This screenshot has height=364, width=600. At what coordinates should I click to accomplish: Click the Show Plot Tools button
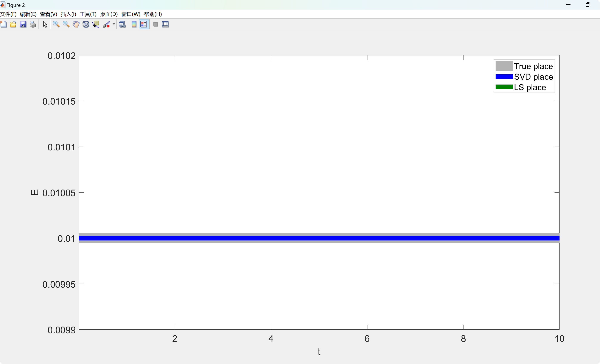pos(165,24)
